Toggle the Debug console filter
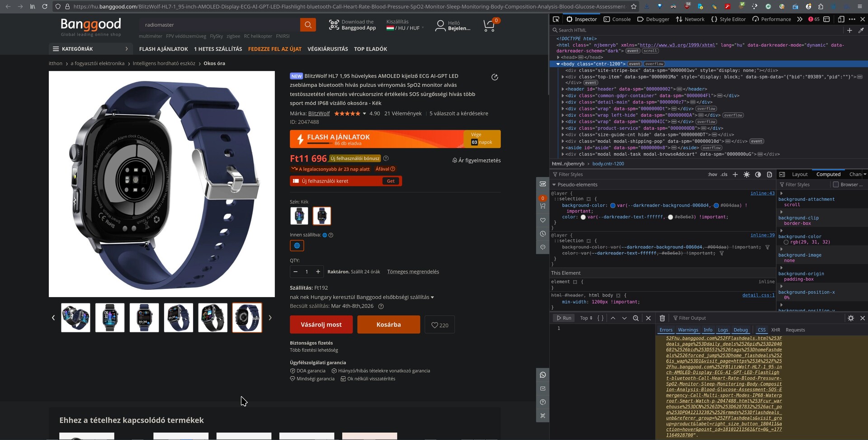The image size is (868, 440). point(741,330)
